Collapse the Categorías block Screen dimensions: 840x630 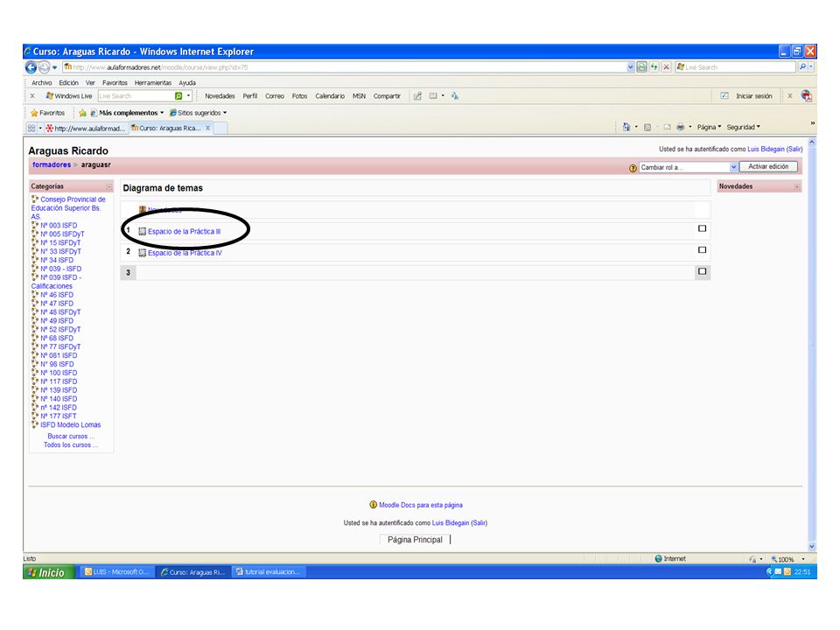[x=108, y=186]
